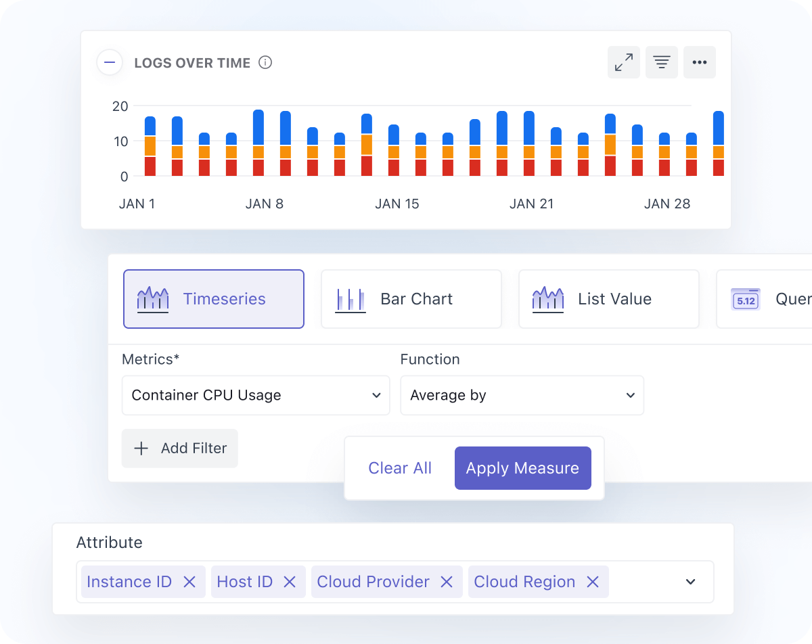Collapse the Logs Over Time panel
The width and height of the screenshot is (812, 644).
point(110,63)
